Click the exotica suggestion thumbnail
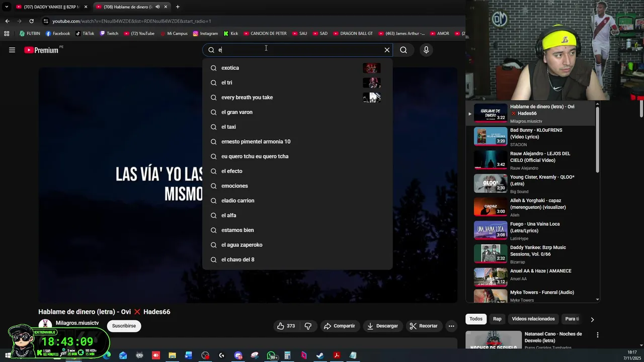 click(372, 68)
